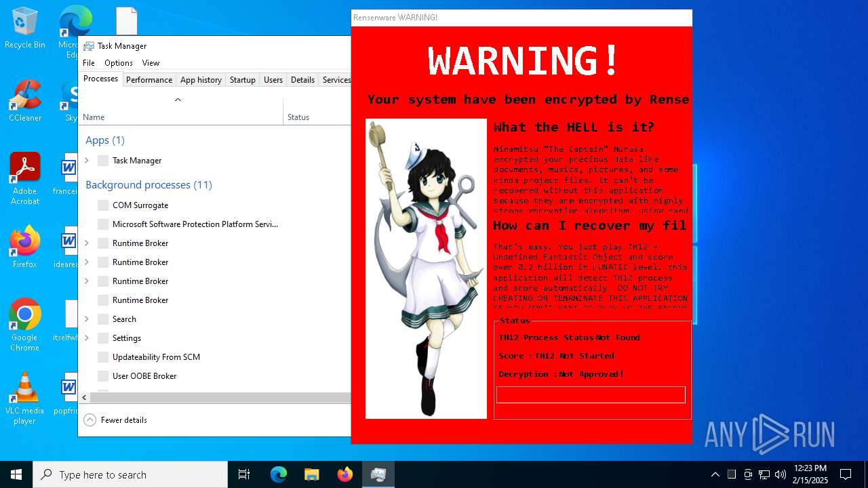The image size is (868, 488).
Task: Click the Rensenware key input field
Action: pos(591,395)
